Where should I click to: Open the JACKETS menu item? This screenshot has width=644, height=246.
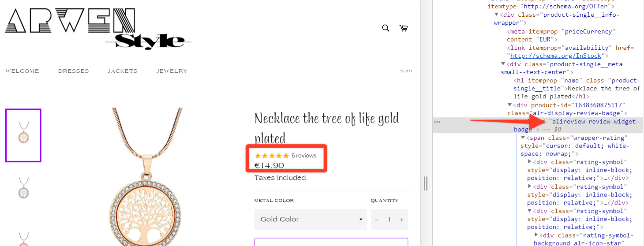[123, 71]
